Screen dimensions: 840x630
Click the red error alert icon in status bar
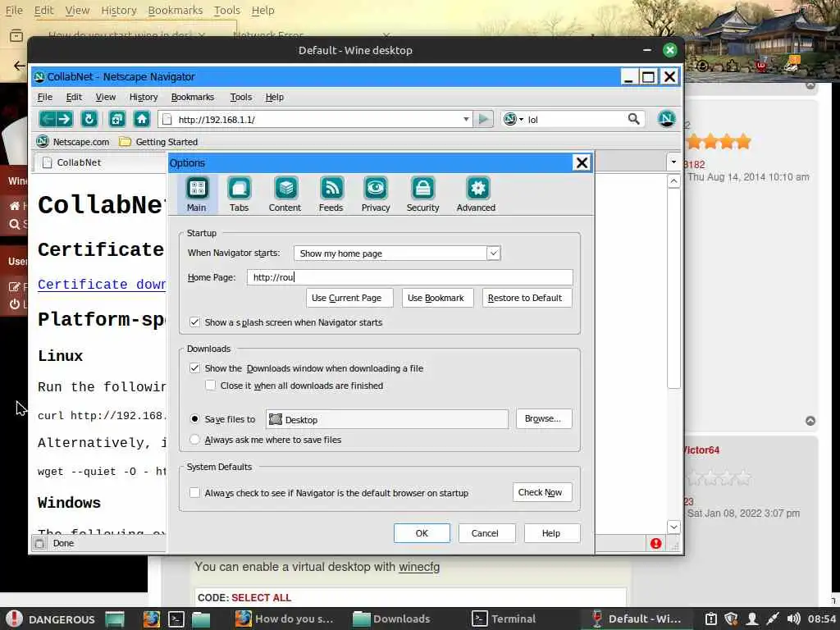point(655,544)
